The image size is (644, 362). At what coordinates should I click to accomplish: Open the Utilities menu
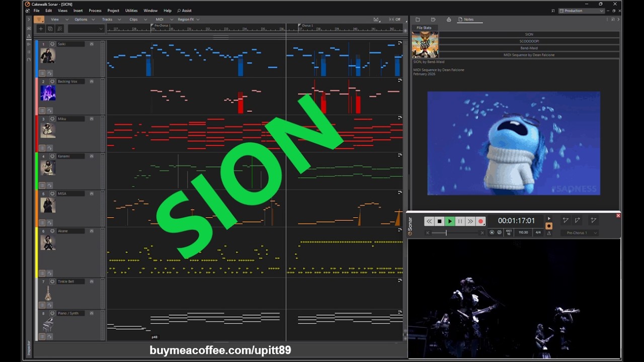coord(131,11)
